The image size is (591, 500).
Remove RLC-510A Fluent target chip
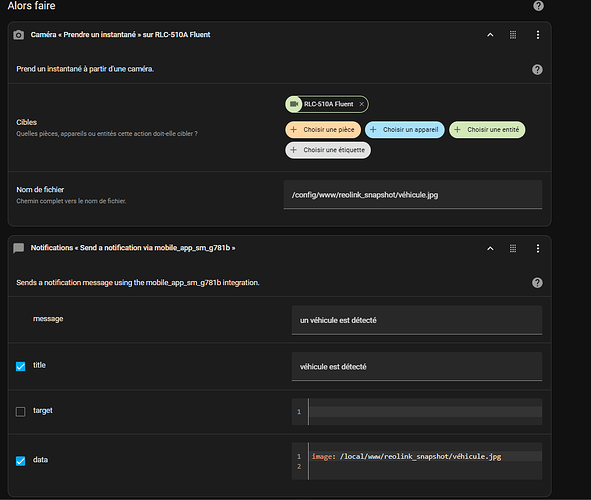tap(361, 104)
